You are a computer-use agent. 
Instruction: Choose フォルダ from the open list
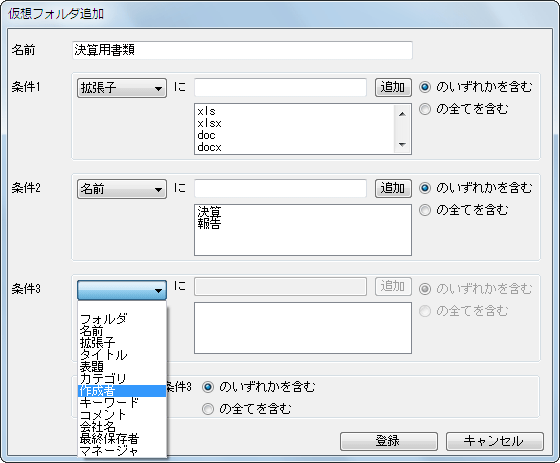pyautogui.click(x=122, y=319)
